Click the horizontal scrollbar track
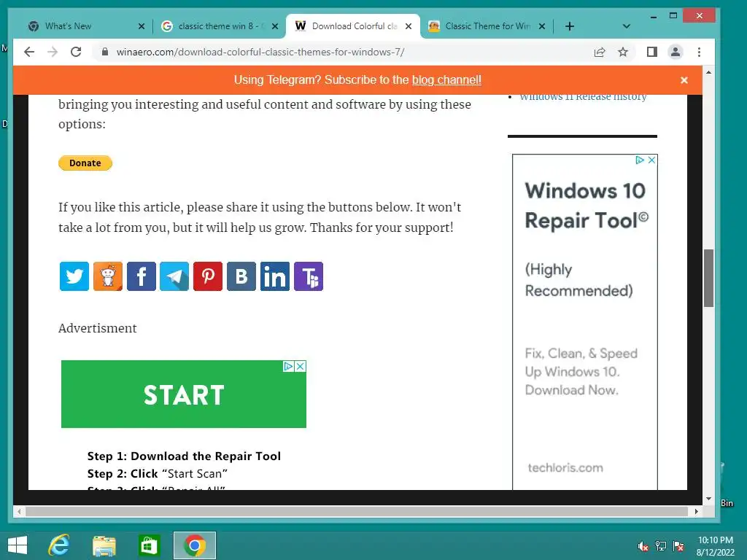The image size is (747, 560). 357,512
